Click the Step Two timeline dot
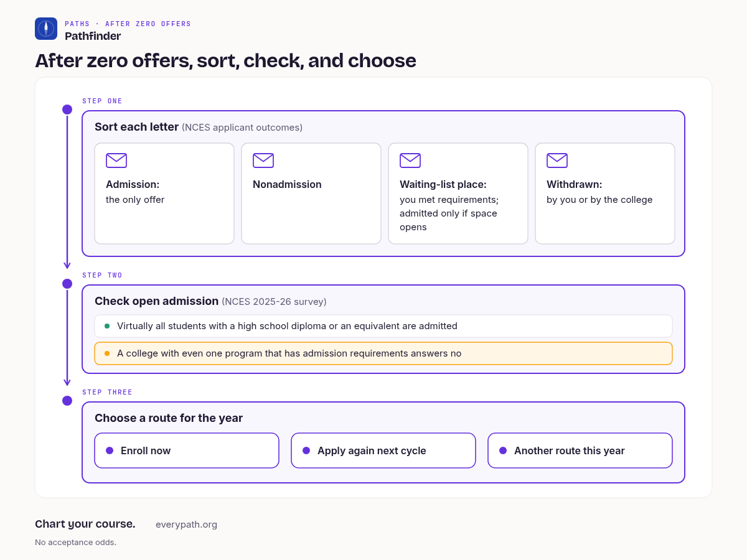The image size is (747, 560). pyautogui.click(x=67, y=284)
